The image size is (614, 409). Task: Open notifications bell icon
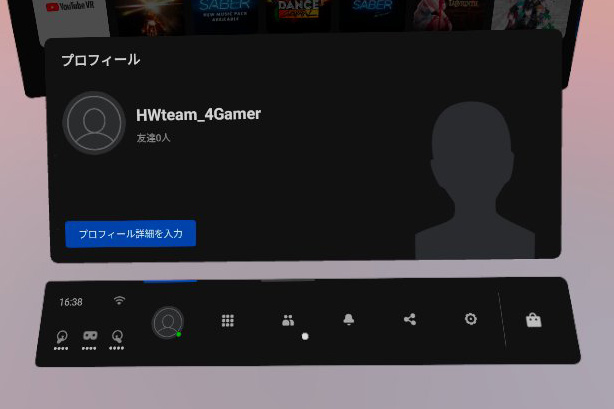pos(349,320)
